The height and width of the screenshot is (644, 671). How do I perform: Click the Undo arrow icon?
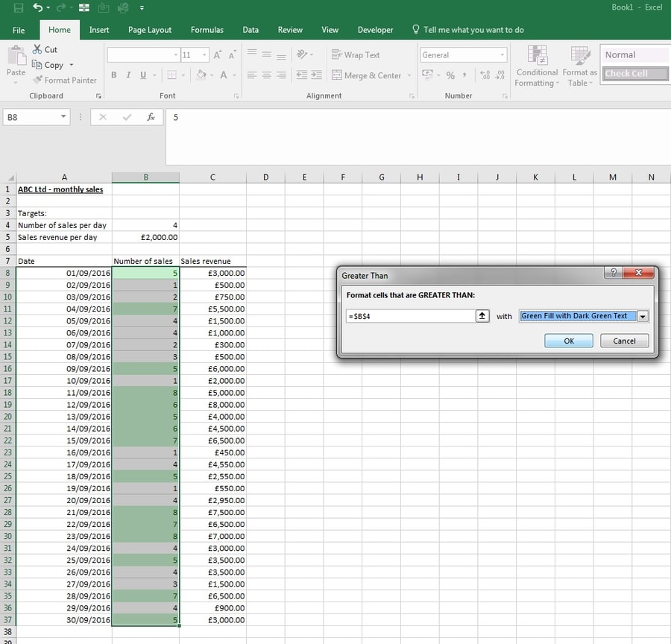pyautogui.click(x=38, y=7)
